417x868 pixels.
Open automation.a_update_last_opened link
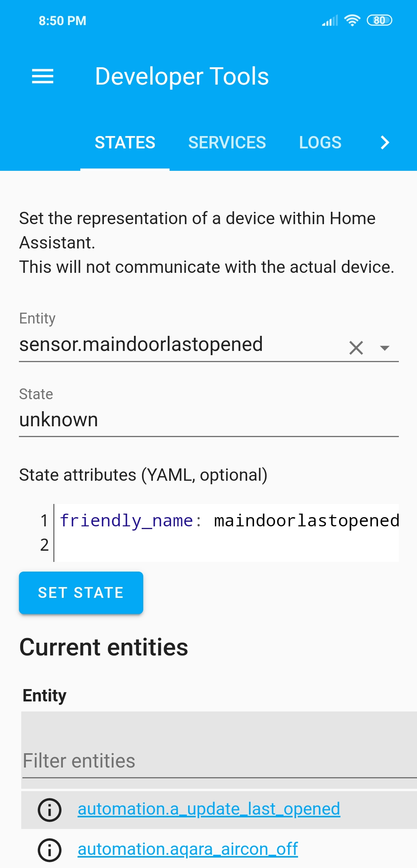pyautogui.click(x=209, y=809)
